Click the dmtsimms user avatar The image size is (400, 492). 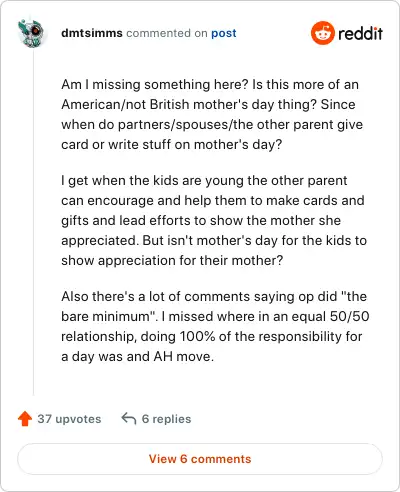31,33
